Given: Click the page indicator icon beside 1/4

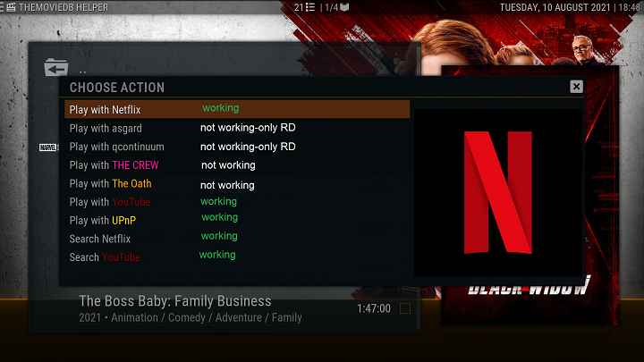Looking at the screenshot, I should 345,7.
